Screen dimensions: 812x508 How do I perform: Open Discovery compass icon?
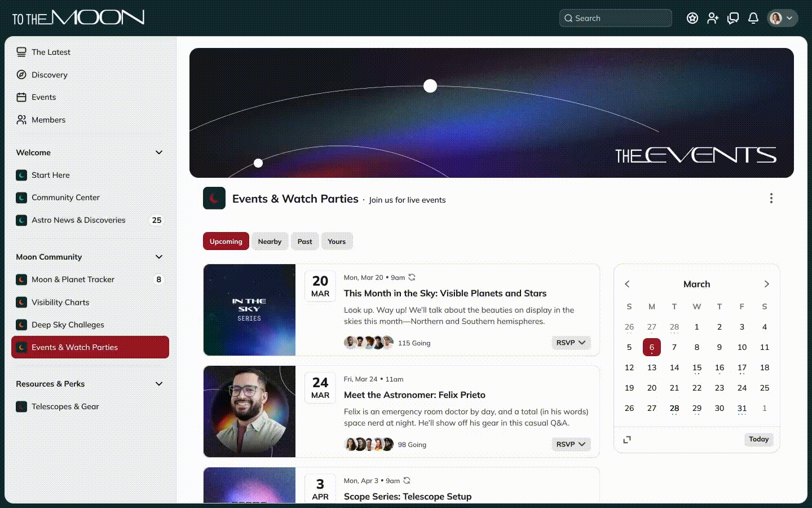21,75
